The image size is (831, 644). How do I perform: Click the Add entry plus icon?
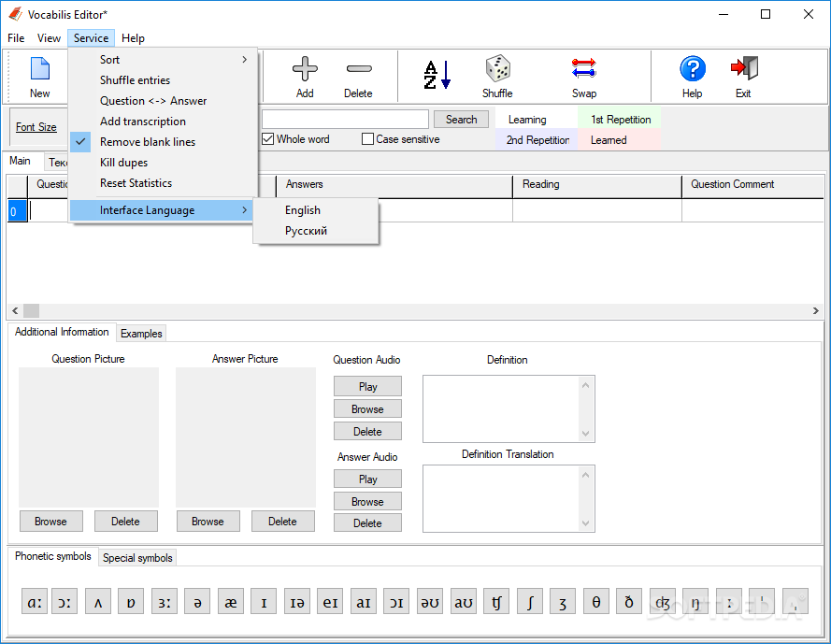305,69
